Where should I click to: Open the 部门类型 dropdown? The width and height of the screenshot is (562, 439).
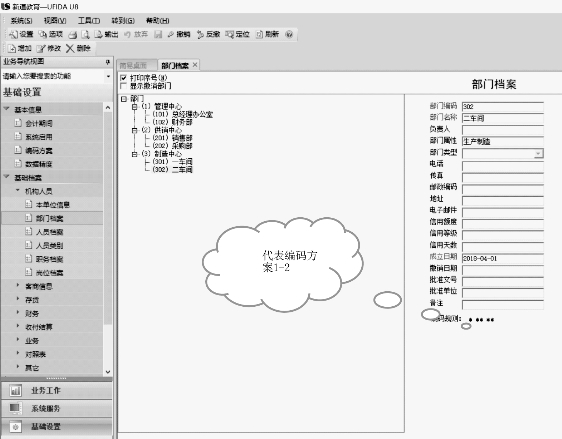(538, 153)
